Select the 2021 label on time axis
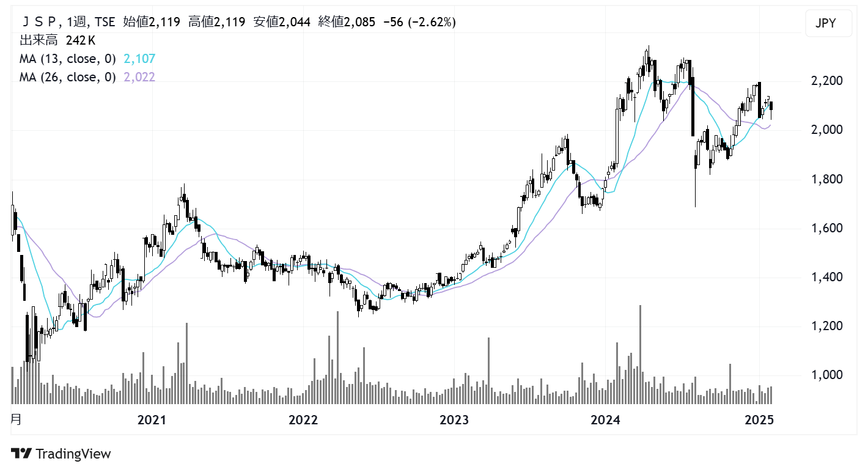Viewport: 868px width, 472px height. (x=152, y=420)
